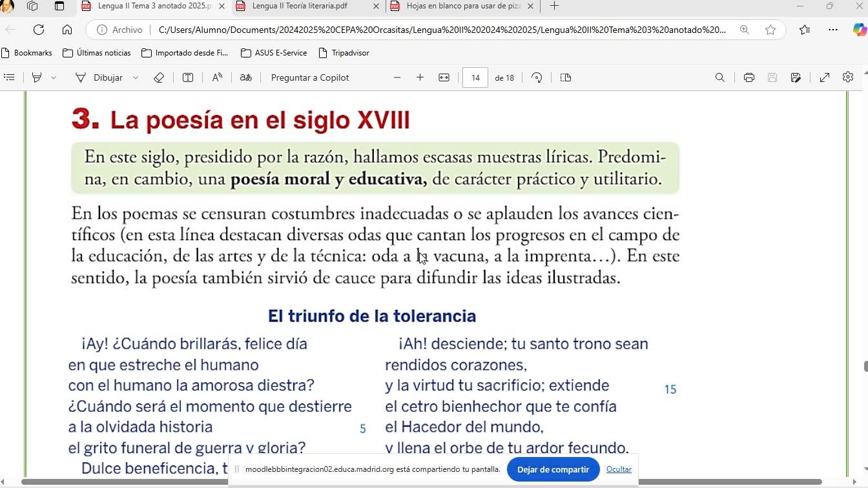
Task: Open the table of contents sidebar
Action: tap(9, 77)
